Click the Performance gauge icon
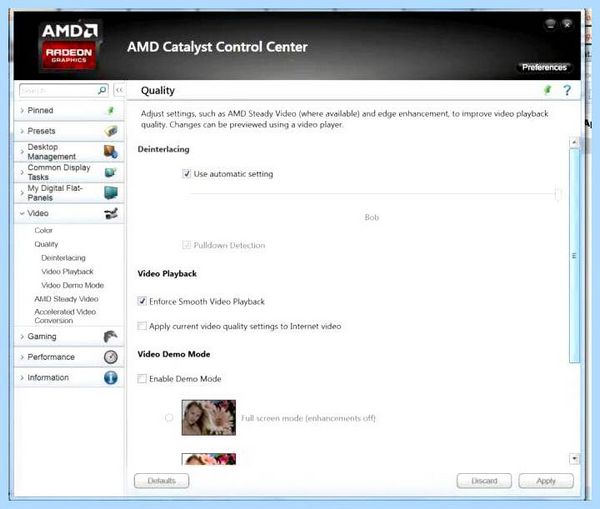The image size is (600, 509). coord(111,357)
